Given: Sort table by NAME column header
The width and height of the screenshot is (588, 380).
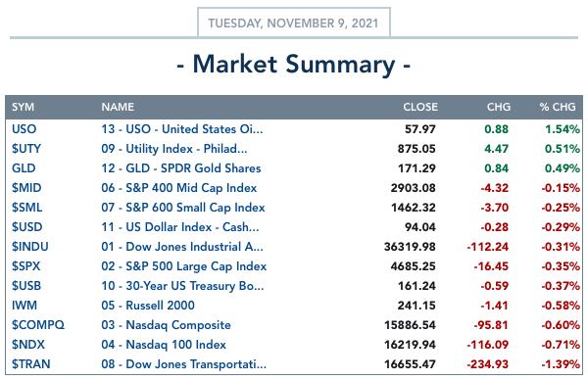Looking at the screenshot, I should click(118, 107).
